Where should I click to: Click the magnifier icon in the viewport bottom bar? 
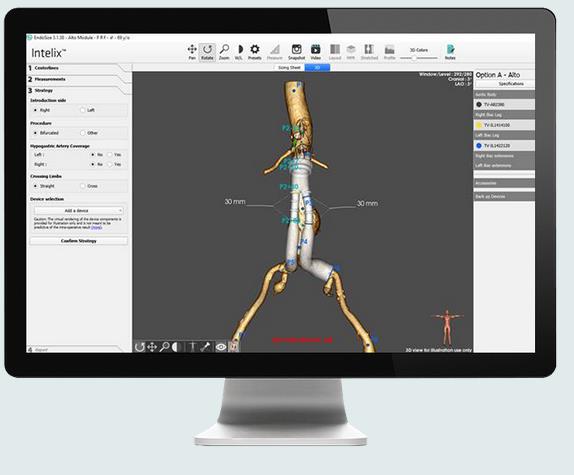(x=164, y=347)
